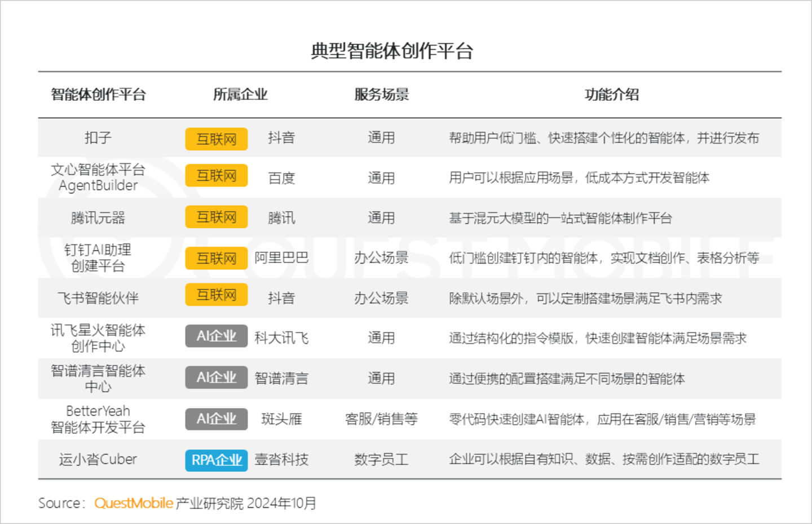
Task: Click the 功能介绍 column header
Action: tap(612, 95)
